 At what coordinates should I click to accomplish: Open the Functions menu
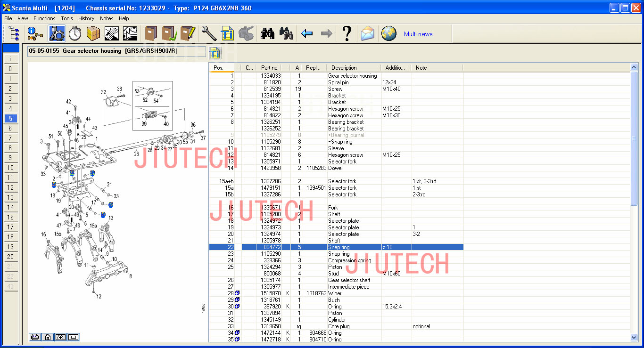(x=44, y=18)
